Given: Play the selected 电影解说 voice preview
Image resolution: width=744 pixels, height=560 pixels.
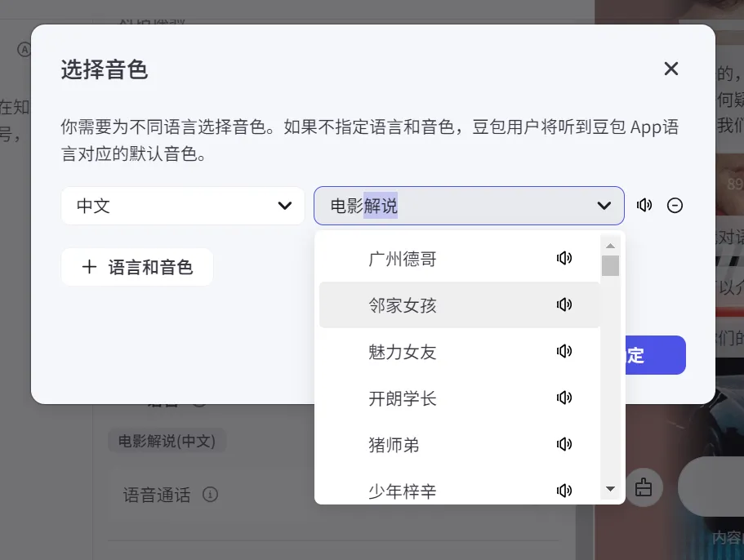Looking at the screenshot, I should [x=644, y=206].
